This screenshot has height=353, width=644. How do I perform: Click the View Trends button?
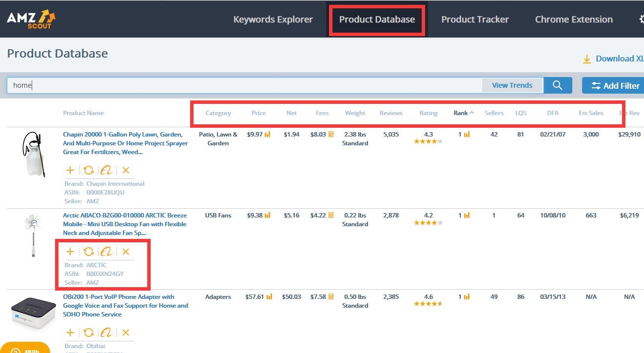[x=512, y=85]
